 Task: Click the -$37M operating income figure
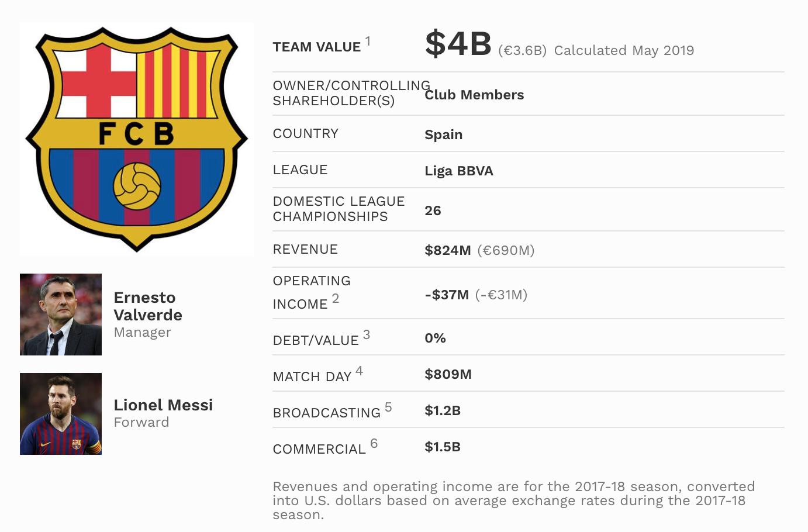(447, 295)
